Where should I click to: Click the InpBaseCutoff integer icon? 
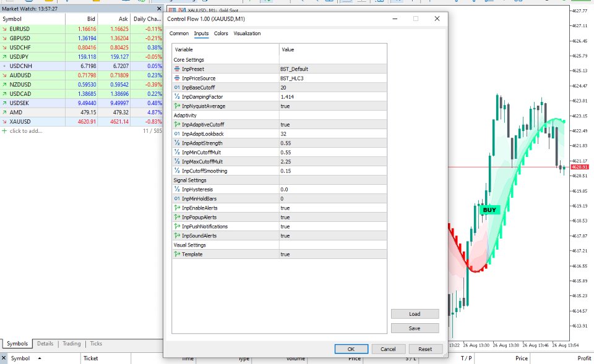(177, 87)
